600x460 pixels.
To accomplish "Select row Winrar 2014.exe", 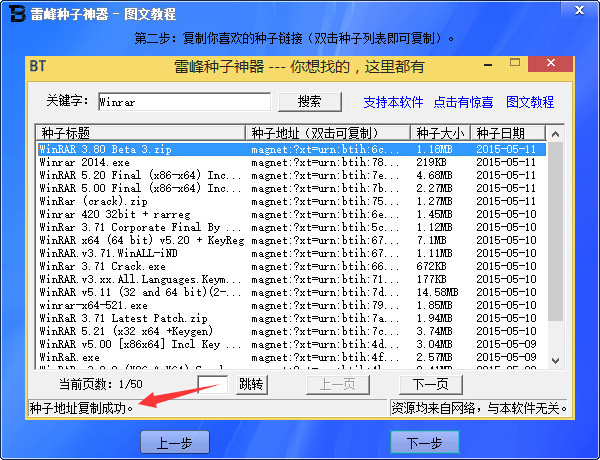I will click(x=292, y=162).
